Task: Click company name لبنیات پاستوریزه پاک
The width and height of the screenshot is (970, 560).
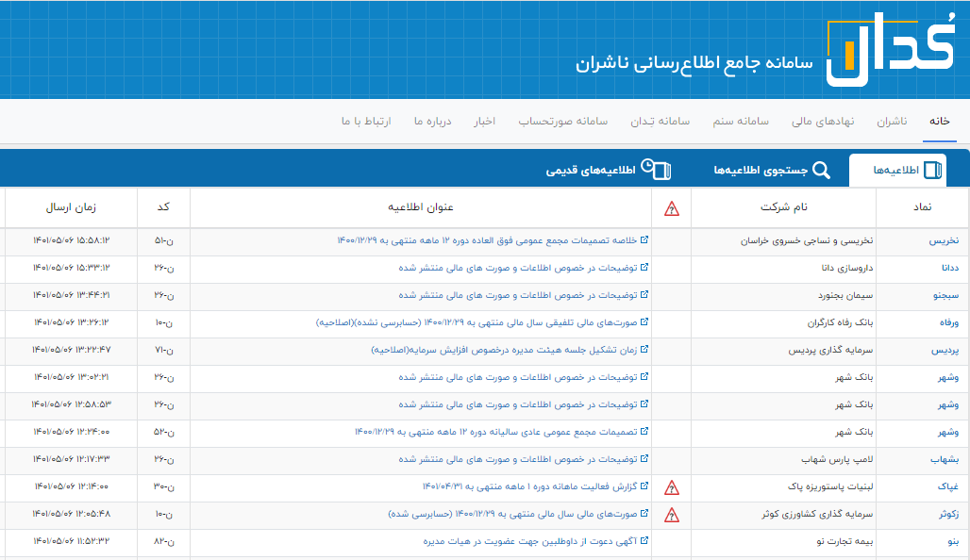Action: [830, 487]
